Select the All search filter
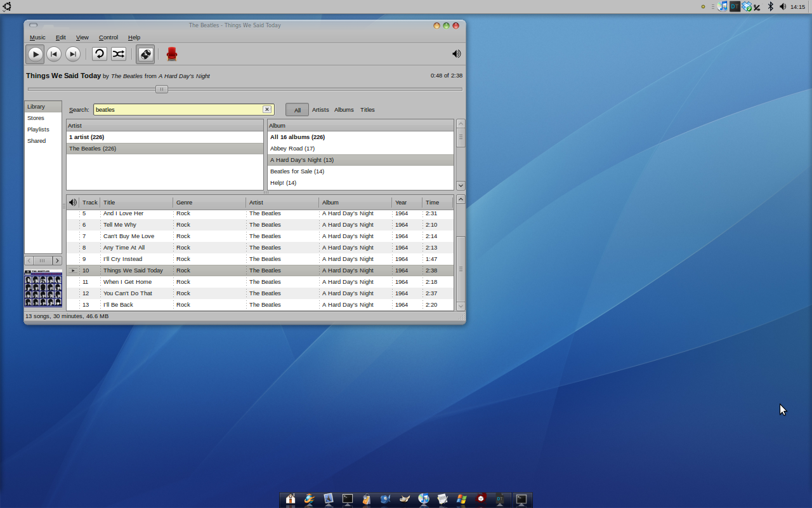The image size is (812, 508). pyautogui.click(x=297, y=110)
